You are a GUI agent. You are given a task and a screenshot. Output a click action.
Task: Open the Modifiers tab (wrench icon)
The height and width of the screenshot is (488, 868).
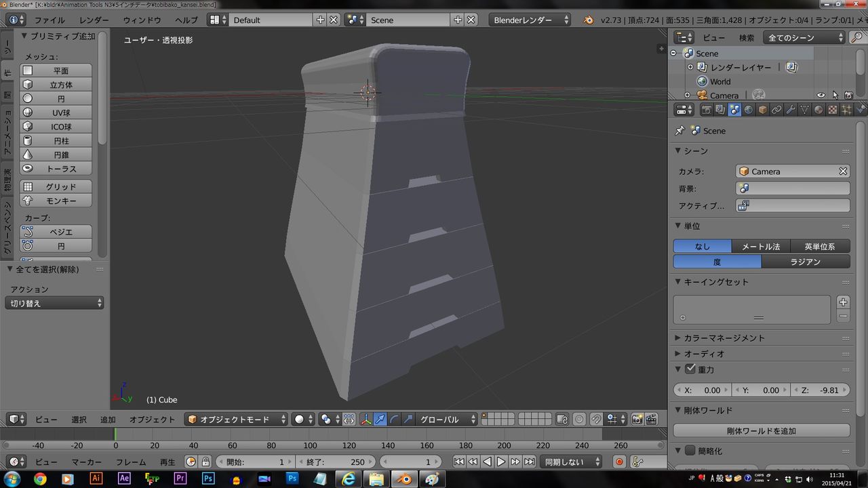[x=791, y=110]
